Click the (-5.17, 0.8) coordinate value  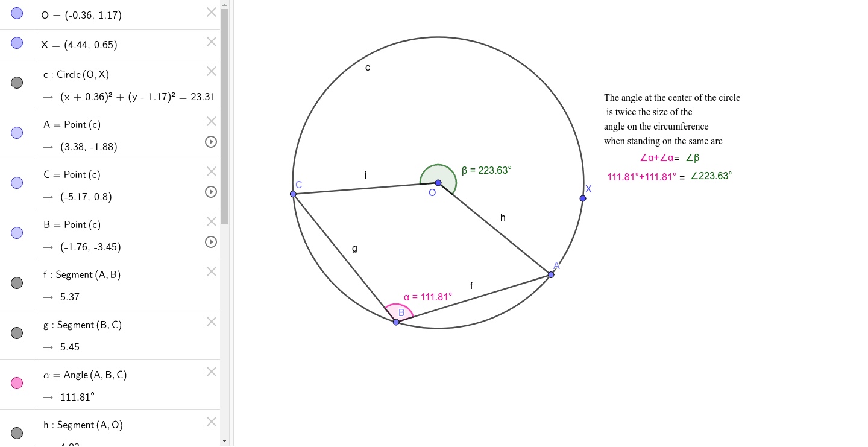click(x=86, y=197)
